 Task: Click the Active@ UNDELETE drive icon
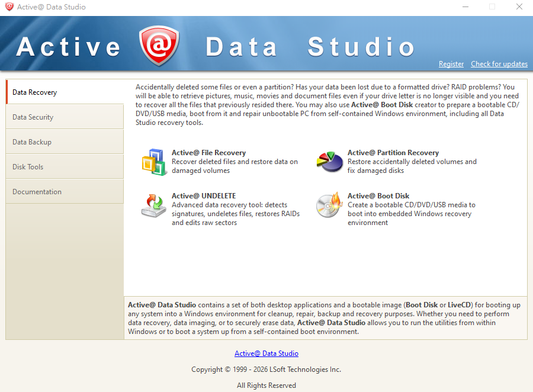[x=153, y=205]
